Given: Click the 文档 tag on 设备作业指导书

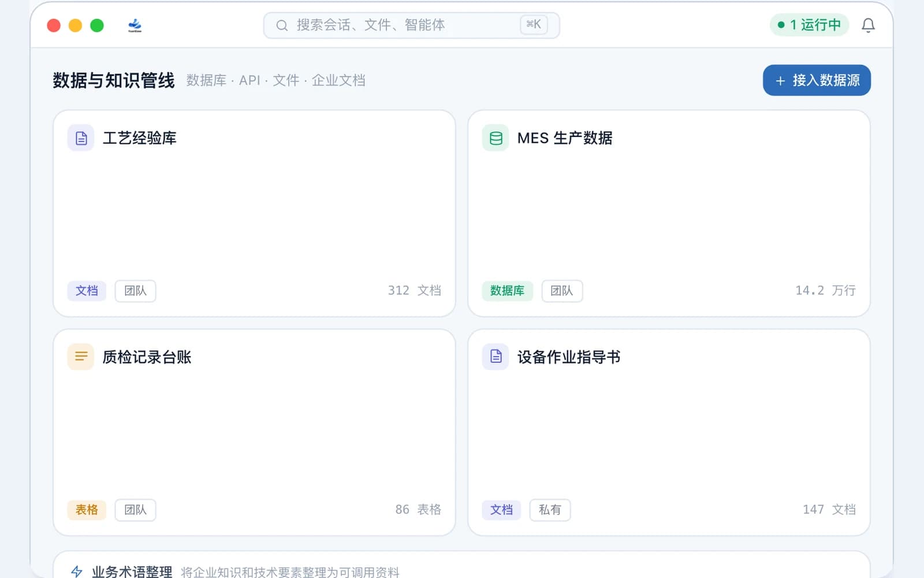Looking at the screenshot, I should 501,510.
